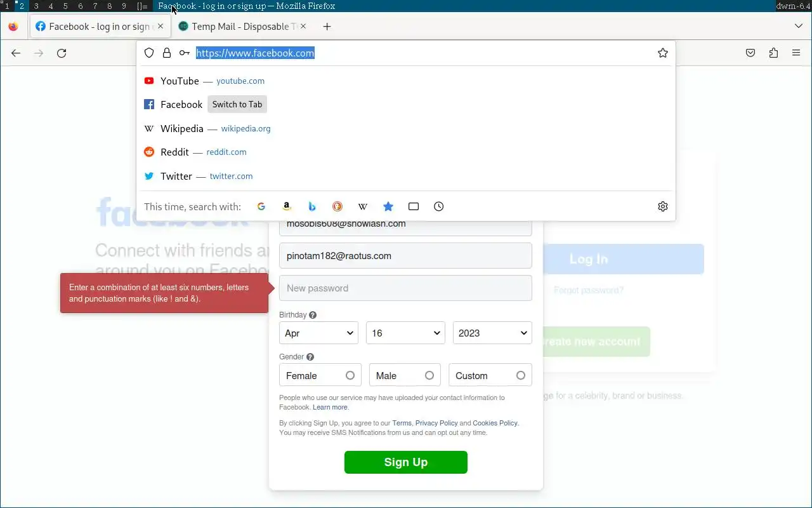The width and height of the screenshot is (812, 508).
Task: Open the Terms link
Action: 402,423
